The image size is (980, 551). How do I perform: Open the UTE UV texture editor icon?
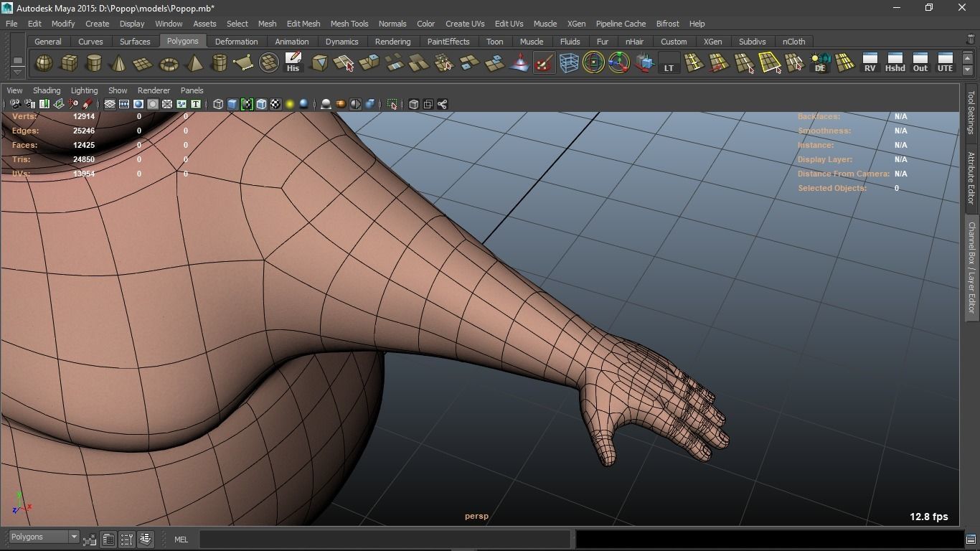click(946, 64)
